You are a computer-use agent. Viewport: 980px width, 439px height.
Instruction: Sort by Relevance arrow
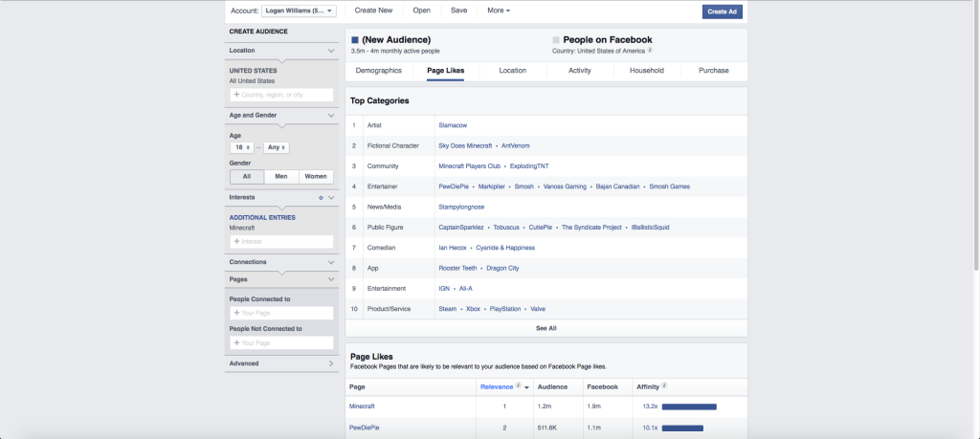pyautogui.click(x=527, y=387)
